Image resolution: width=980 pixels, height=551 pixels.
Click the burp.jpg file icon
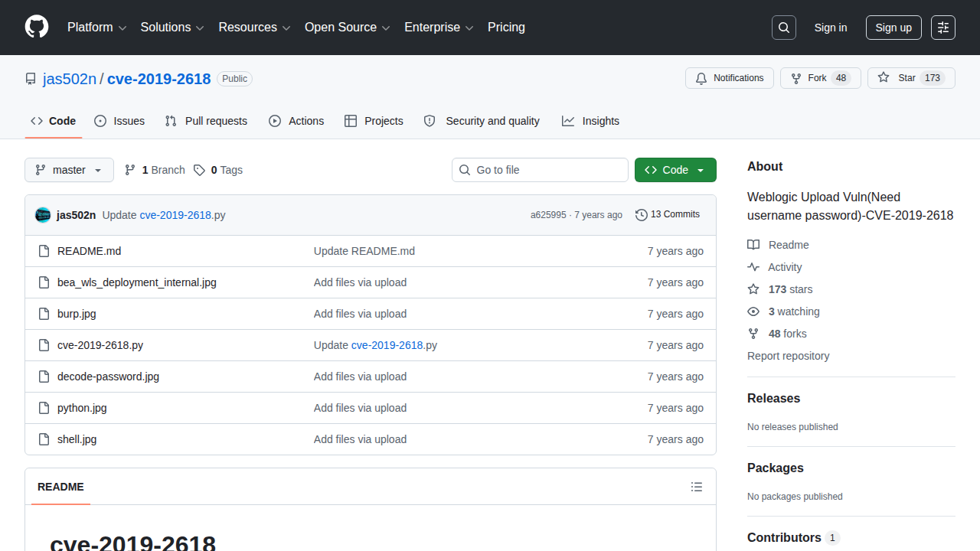point(44,314)
